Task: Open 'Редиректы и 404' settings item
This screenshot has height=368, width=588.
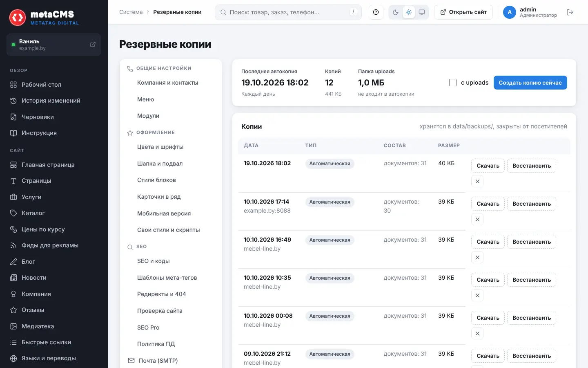Action: pos(171,294)
